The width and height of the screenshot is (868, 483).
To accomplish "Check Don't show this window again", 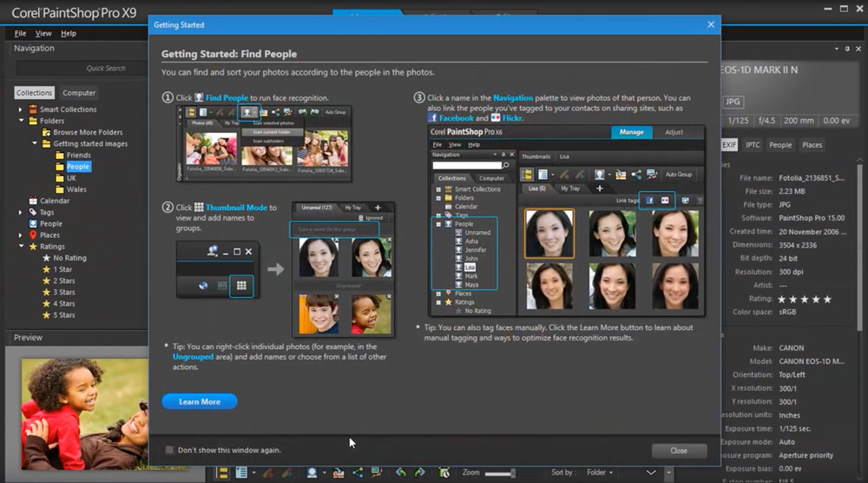I will (x=169, y=450).
